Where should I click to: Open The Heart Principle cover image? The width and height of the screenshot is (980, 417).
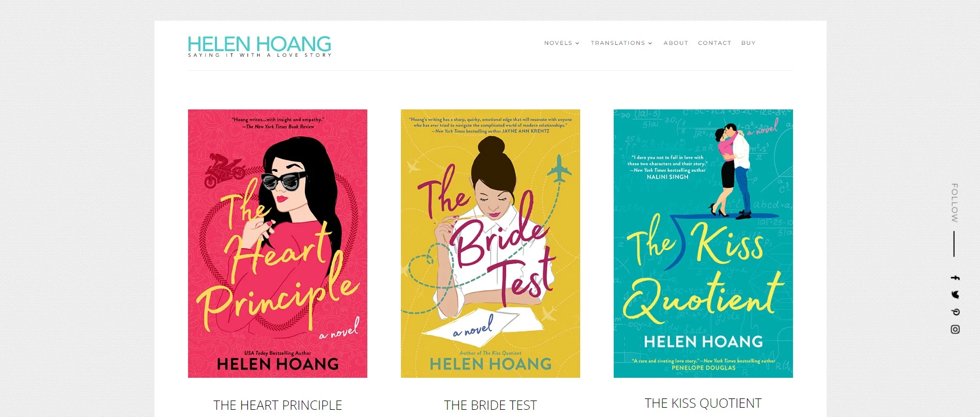(277, 244)
